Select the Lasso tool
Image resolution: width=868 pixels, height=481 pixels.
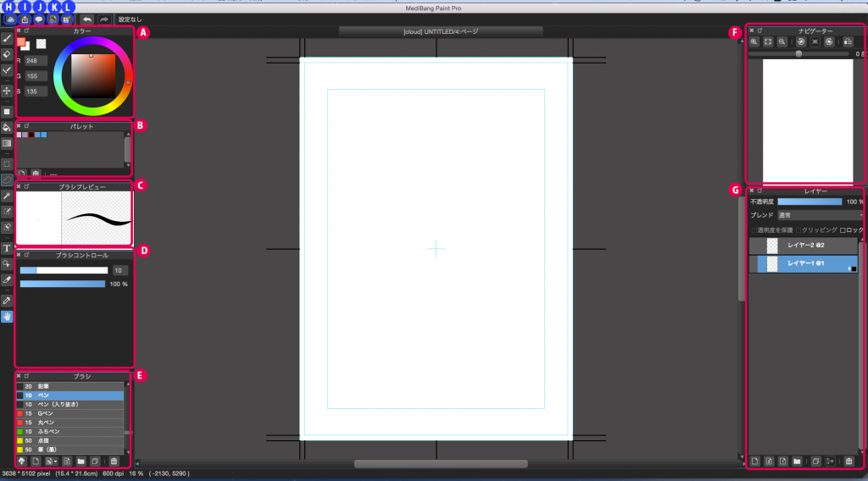tap(7, 180)
